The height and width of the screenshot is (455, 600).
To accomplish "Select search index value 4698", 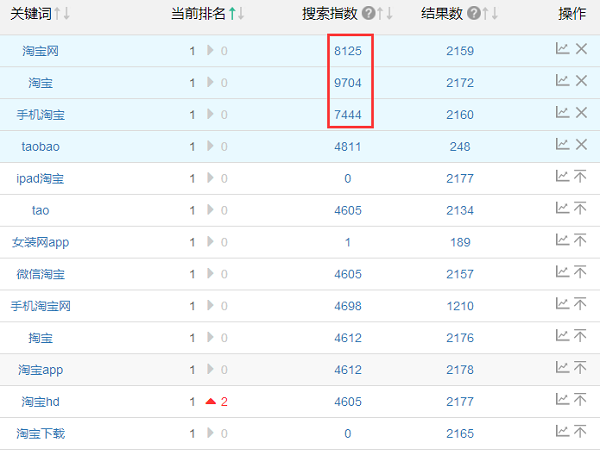I will click(348, 306).
